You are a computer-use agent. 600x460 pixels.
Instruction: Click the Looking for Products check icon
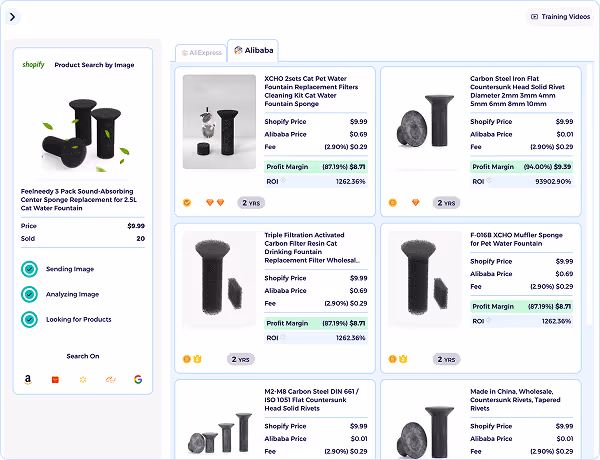(29, 320)
